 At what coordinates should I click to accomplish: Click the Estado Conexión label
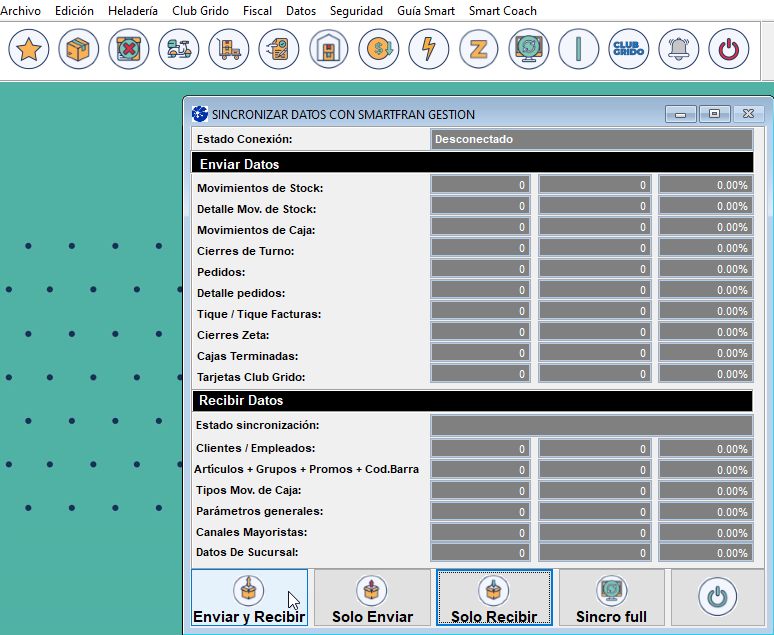[244, 139]
